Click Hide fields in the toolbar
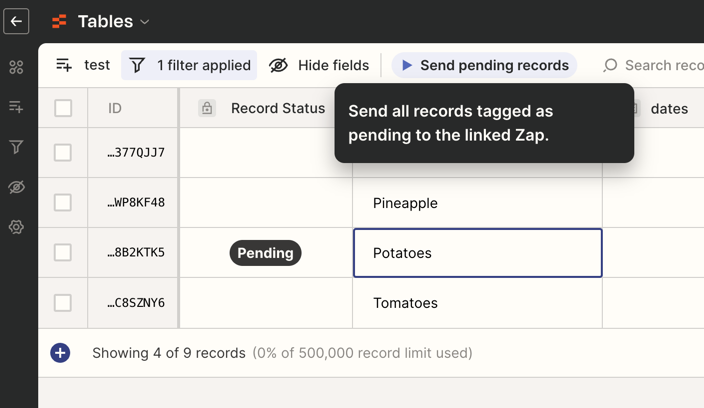This screenshot has width=704, height=408. pos(319,65)
